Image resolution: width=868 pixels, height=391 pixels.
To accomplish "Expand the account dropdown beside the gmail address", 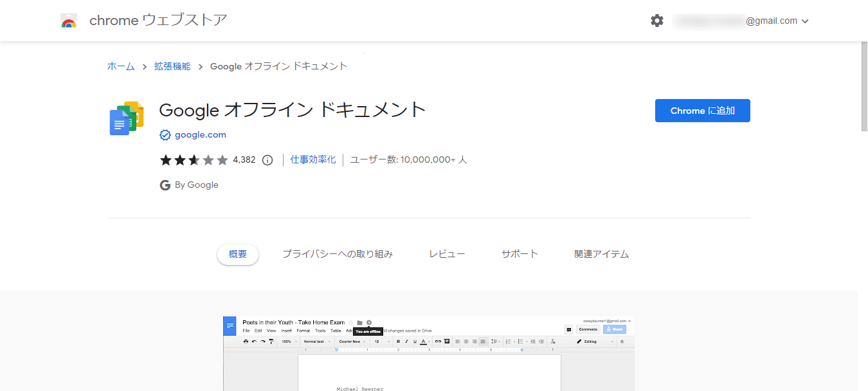I will [x=804, y=21].
